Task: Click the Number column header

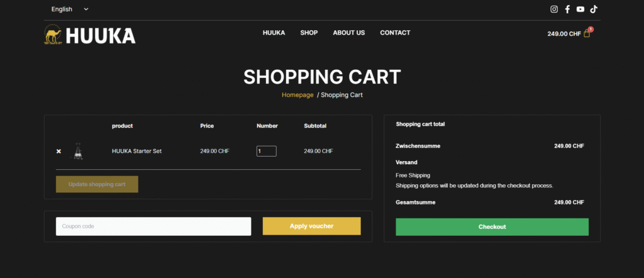Action: point(267,126)
